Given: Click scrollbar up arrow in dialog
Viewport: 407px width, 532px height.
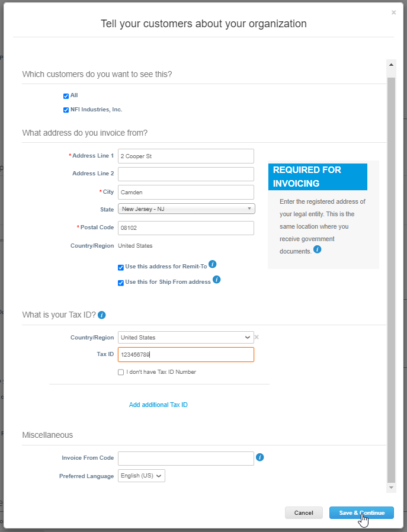Looking at the screenshot, I should tap(391, 65).
